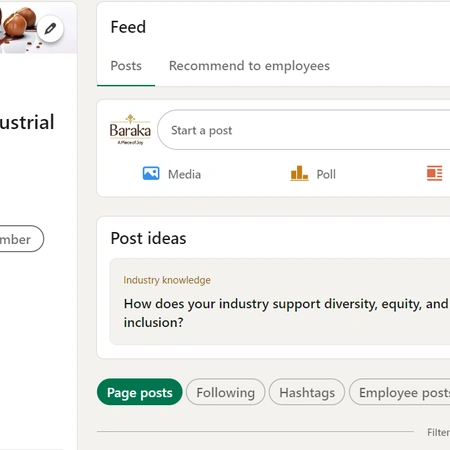This screenshot has width=450, height=450.
Task: Select the Employee posts filter pill
Action: click(400, 392)
